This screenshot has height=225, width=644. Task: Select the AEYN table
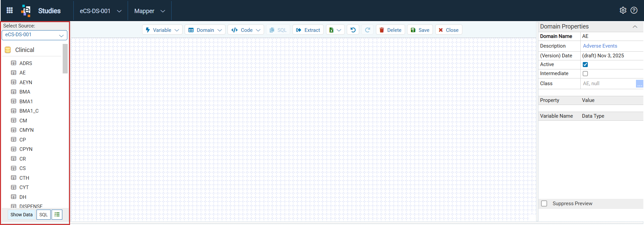coord(26,82)
